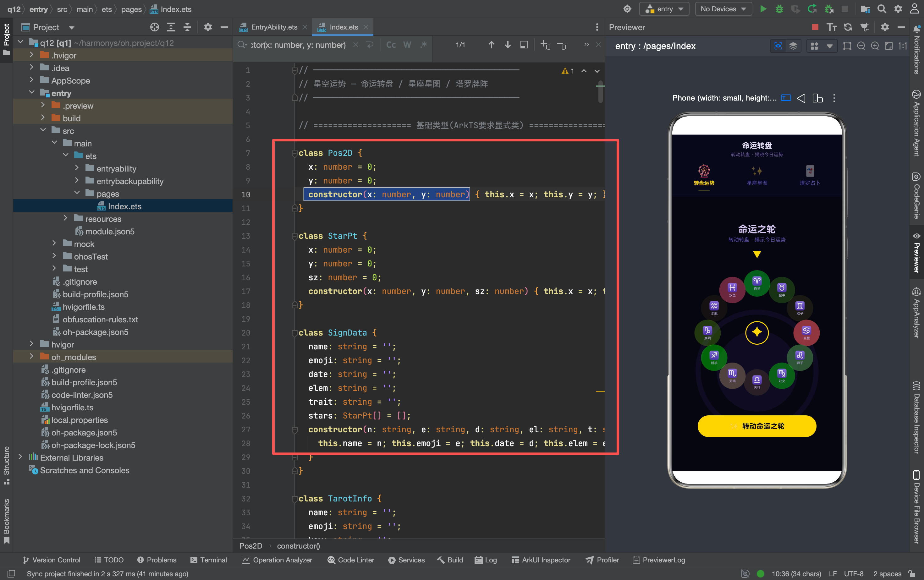This screenshot has height=580, width=924.
Task: Locate the opened file in Project tree
Action: [155, 27]
